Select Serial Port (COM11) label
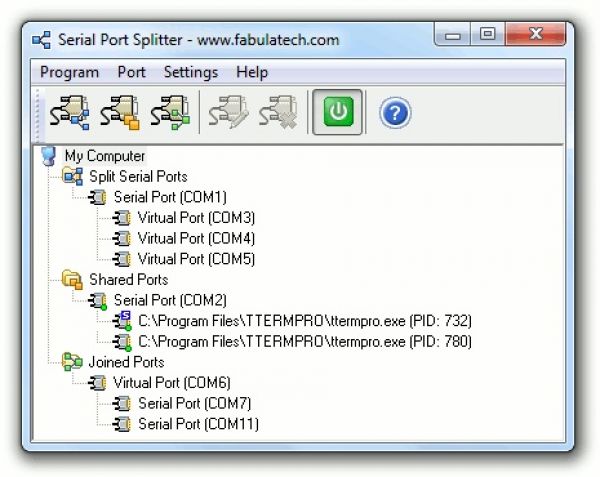Viewport: 600px width, 477px height. pyautogui.click(x=198, y=425)
